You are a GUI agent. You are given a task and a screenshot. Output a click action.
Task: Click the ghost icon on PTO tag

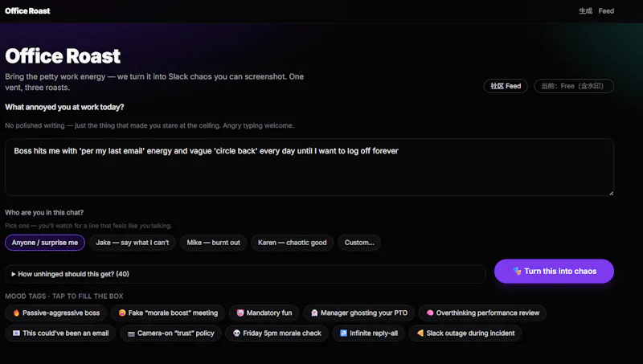coord(314,313)
